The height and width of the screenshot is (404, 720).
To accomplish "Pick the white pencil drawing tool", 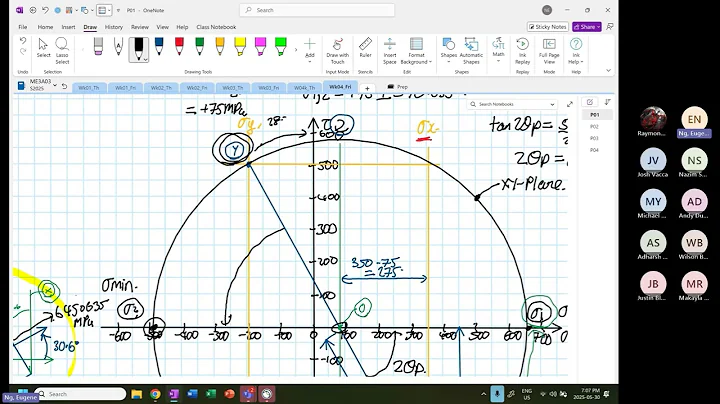I will [x=118, y=47].
